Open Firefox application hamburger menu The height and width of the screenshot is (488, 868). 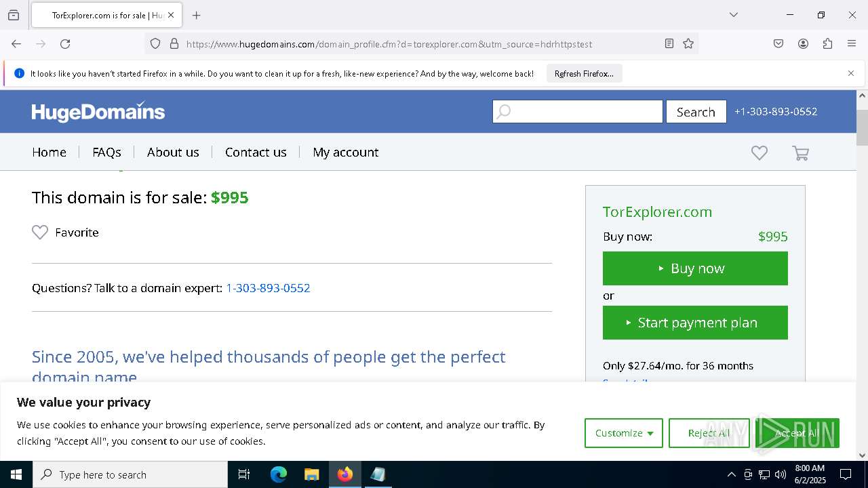point(852,44)
